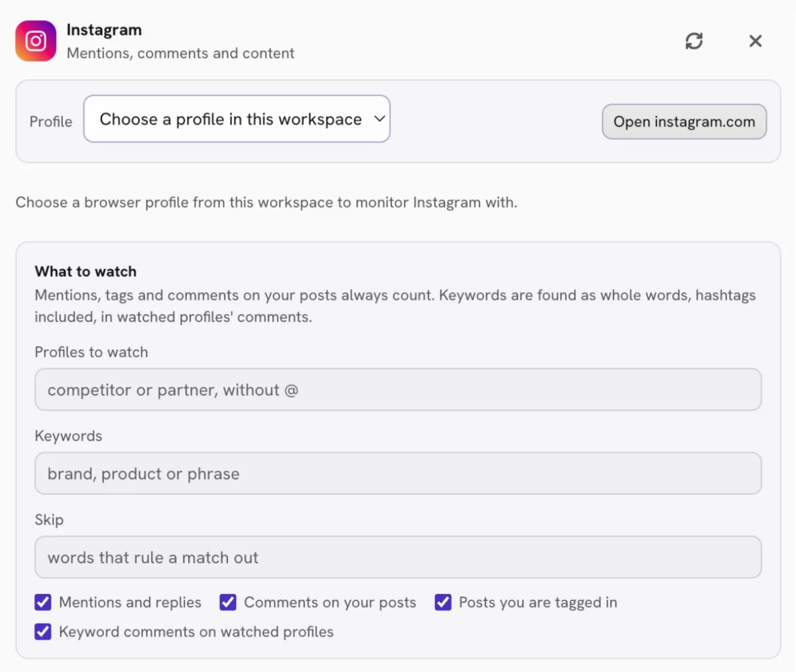Screen dimensions: 796x672
Task: Click into the Keywords input field
Action: (x=398, y=473)
